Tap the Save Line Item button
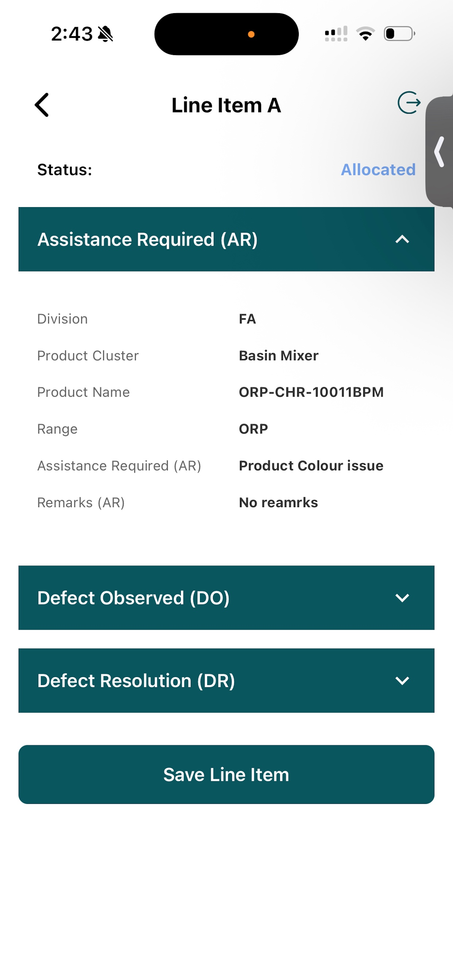This screenshot has height=980, width=453. tap(226, 775)
